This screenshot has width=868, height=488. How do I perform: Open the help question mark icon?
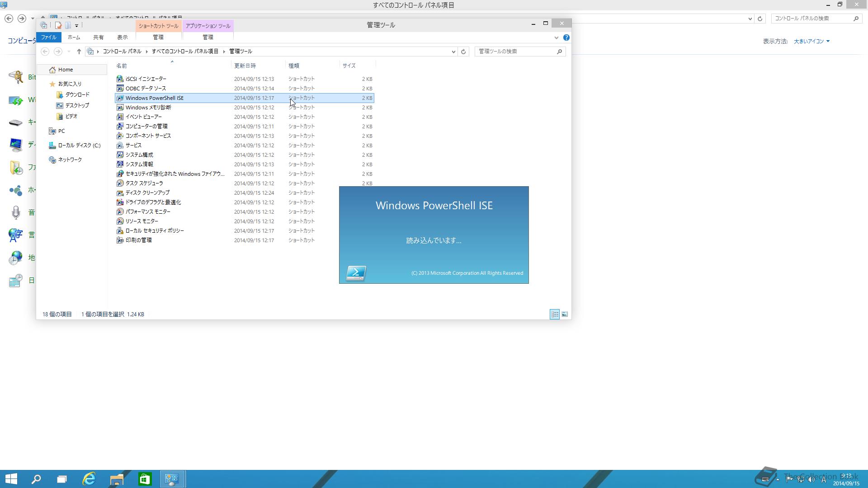click(x=566, y=38)
